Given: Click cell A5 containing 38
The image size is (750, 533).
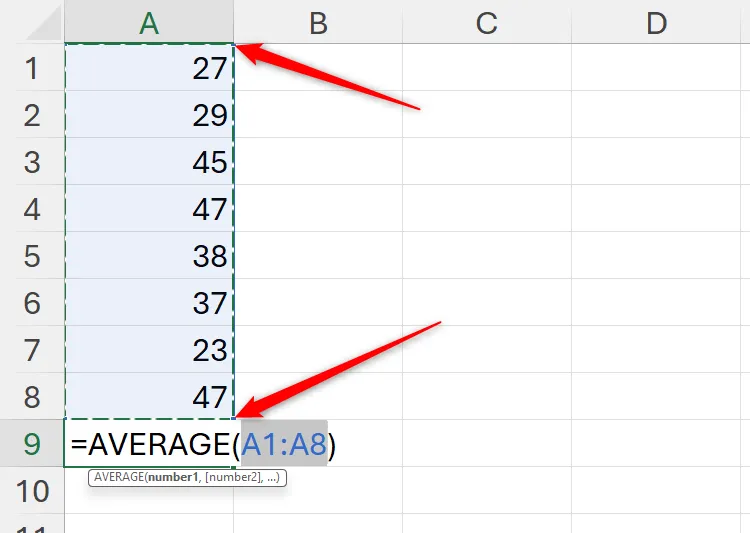Looking at the screenshot, I should 149,255.
